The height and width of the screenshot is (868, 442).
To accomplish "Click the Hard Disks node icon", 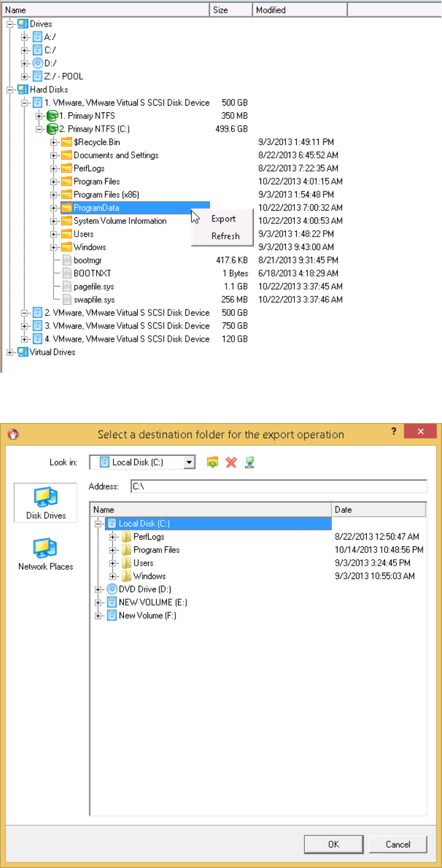I will tap(22, 89).
